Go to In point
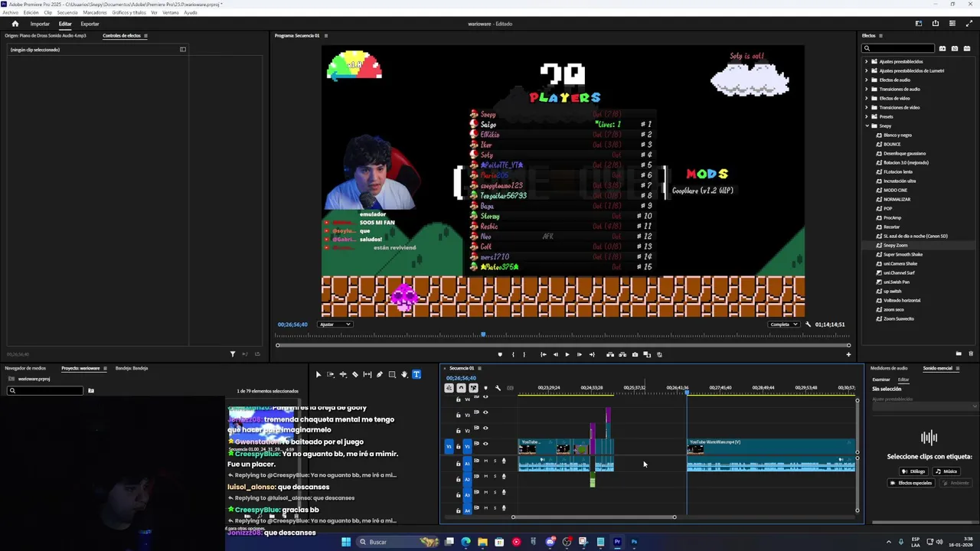This screenshot has width=980, height=551. (x=544, y=354)
